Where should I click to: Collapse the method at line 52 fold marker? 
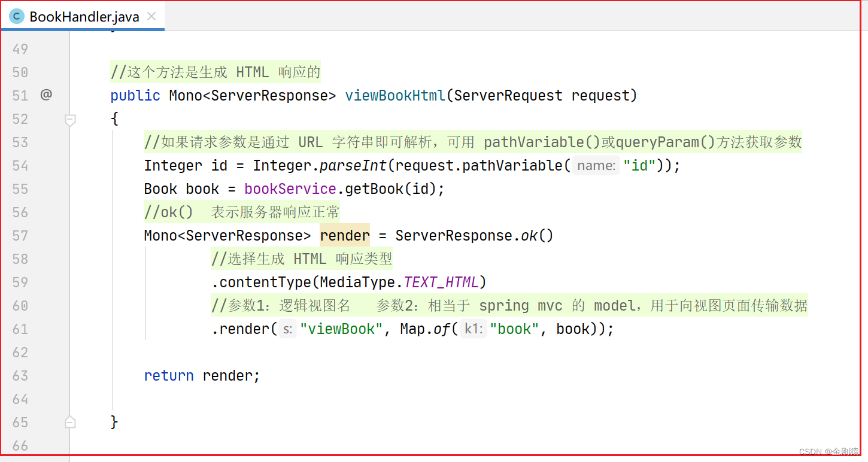tap(70, 120)
